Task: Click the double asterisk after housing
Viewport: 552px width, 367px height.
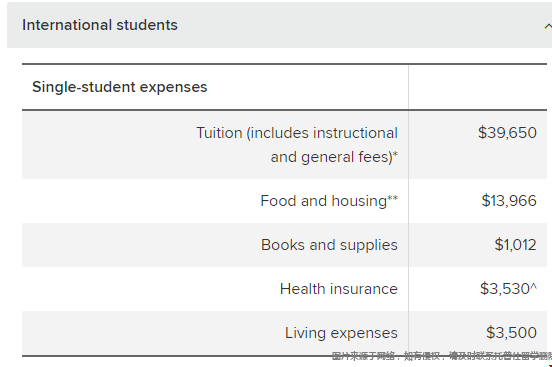Action: click(393, 198)
